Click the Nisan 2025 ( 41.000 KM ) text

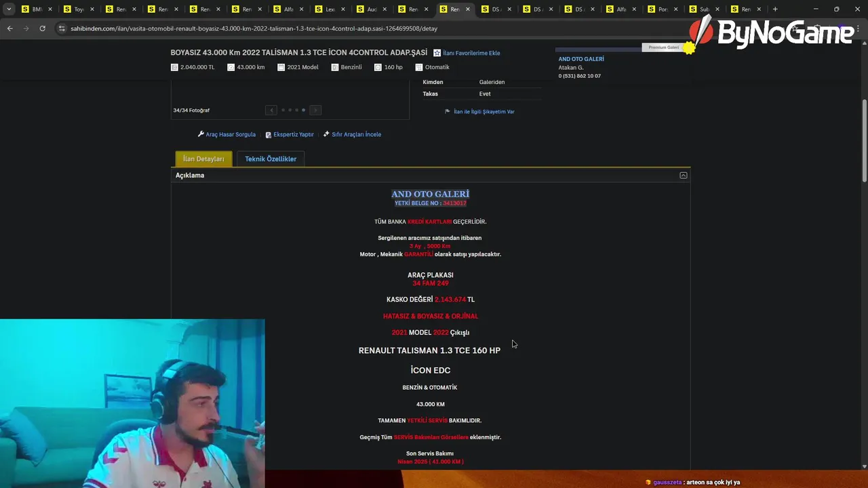click(x=431, y=462)
